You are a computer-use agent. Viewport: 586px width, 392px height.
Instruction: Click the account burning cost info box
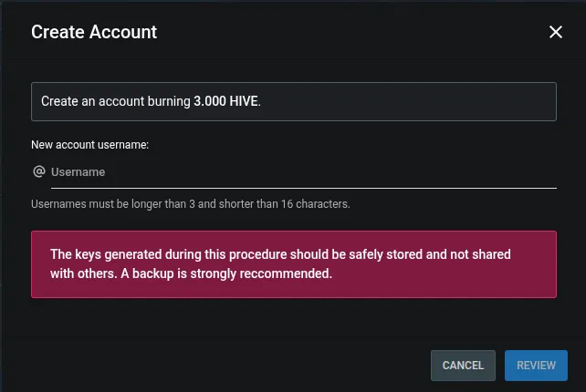click(294, 101)
